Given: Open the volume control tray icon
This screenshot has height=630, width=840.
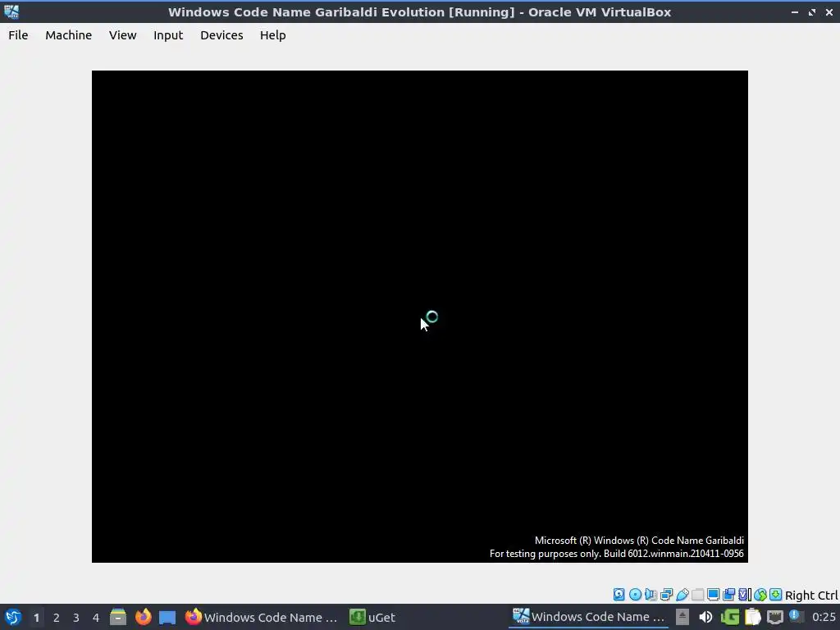Looking at the screenshot, I should (x=705, y=617).
